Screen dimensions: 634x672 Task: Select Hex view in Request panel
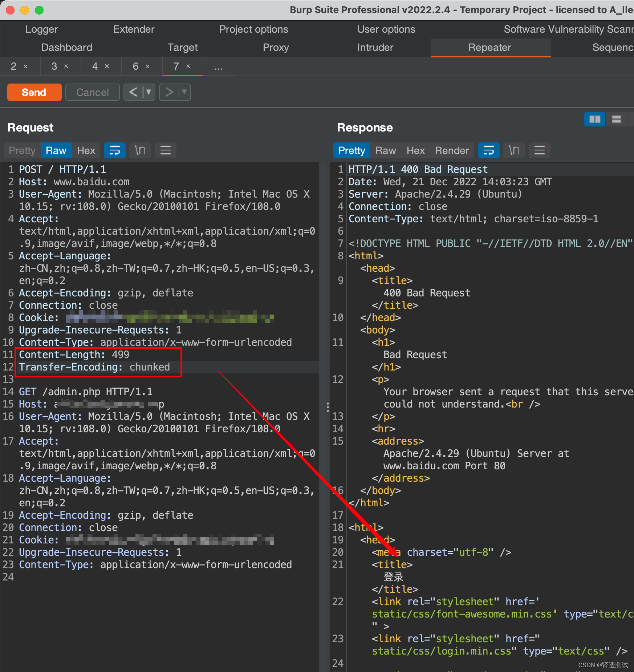coord(86,150)
